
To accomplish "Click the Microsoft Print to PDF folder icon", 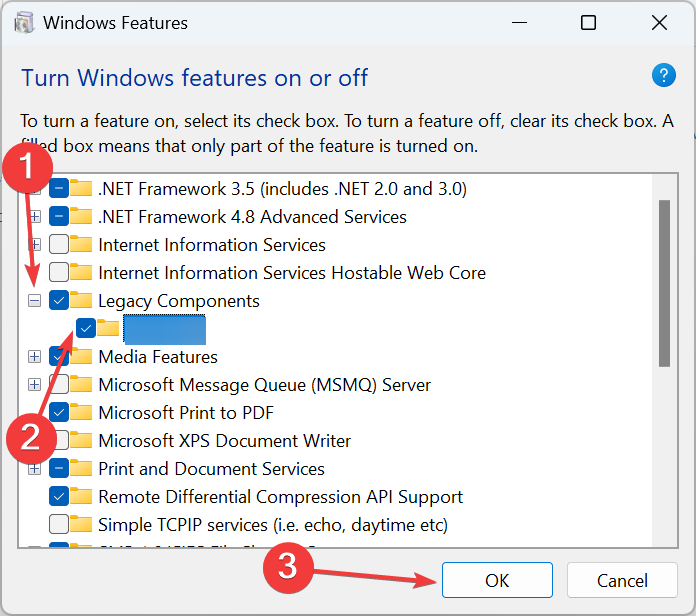I will pyautogui.click(x=83, y=413).
